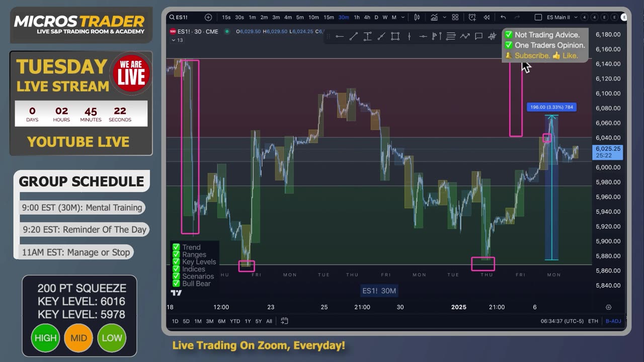Viewport: 644px width, 362px height.
Task: Click the Scenarios checklist checkbox
Action: (x=176, y=276)
